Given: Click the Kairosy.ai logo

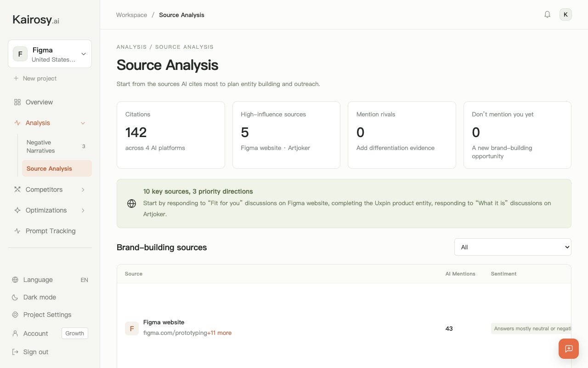Looking at the screenshot, I should click(36, 20).
